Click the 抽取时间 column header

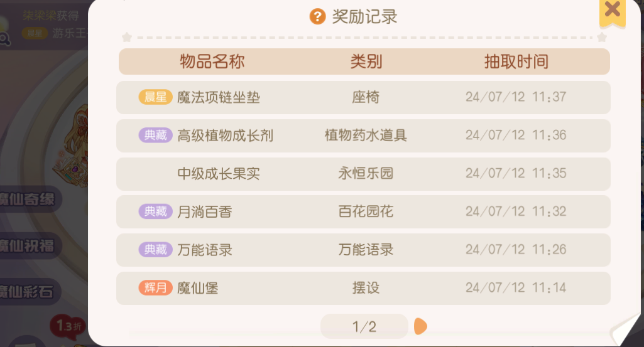click(x=516, y=61)
